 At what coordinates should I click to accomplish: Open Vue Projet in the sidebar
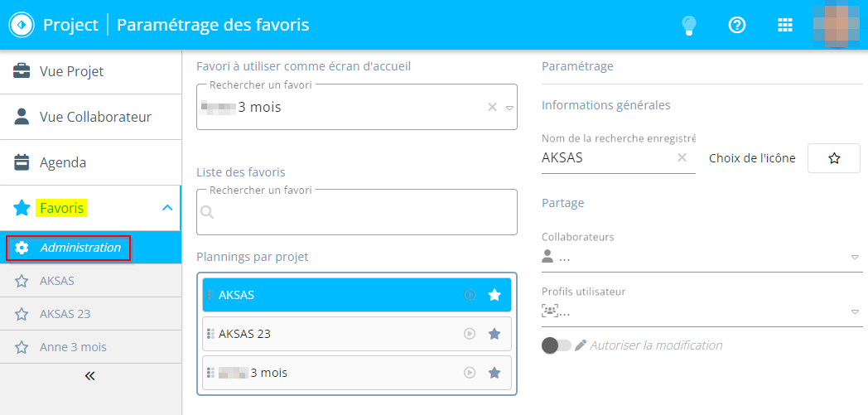90,71
